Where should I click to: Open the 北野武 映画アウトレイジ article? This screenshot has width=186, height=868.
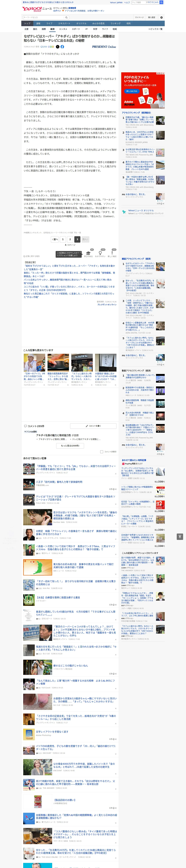[76, 533]
